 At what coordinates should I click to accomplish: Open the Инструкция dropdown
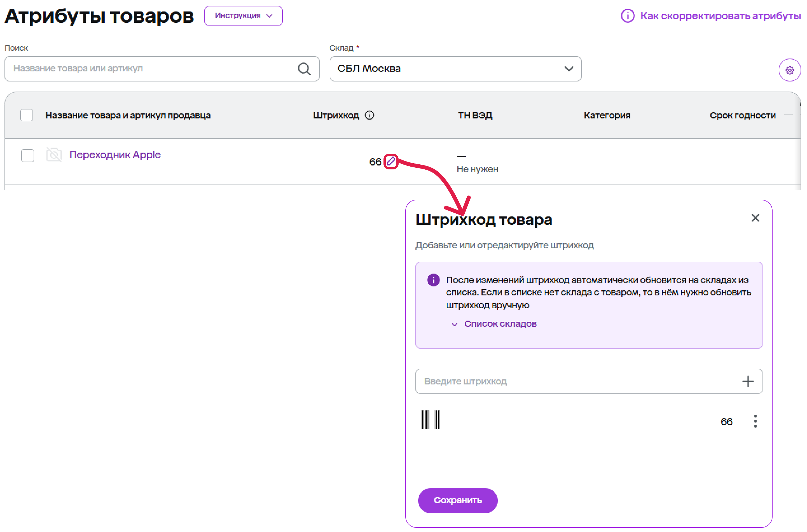coord(243,16)
